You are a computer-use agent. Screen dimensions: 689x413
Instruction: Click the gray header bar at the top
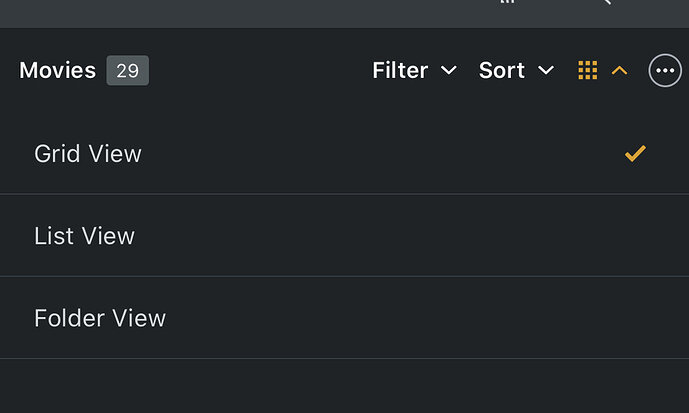[x=250, y=12]
